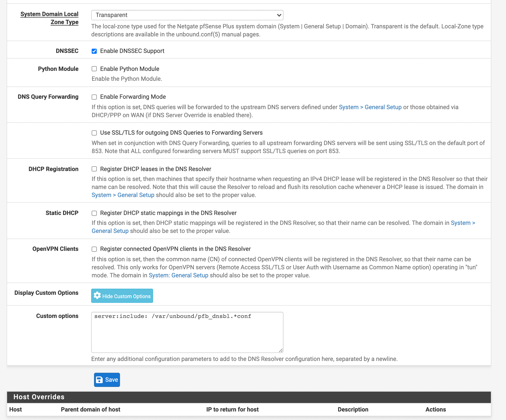Click the Static DHCP field label
This screenshot has height=420, width=506.
(x=62, y=213)
